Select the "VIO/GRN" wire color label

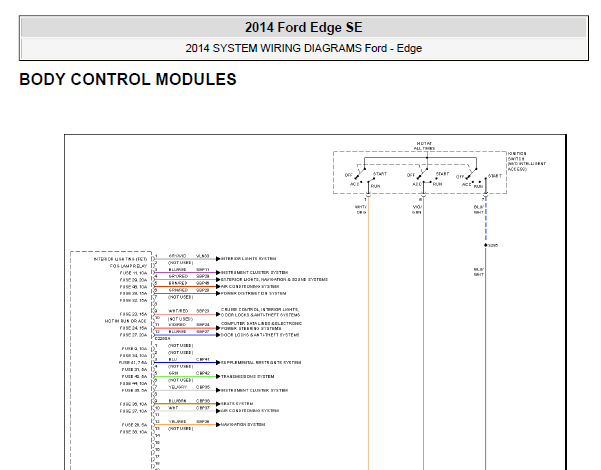click(417, 210)
